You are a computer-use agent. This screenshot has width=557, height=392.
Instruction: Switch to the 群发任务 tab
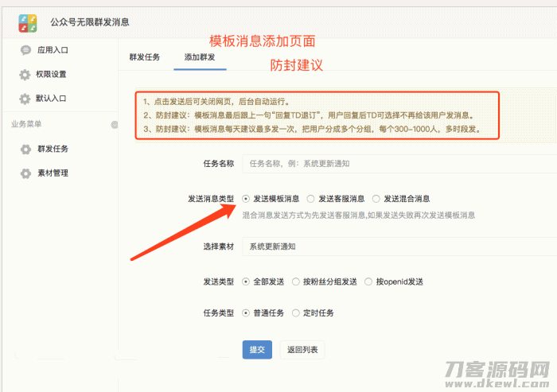pyautogui.click(x=145, y=57)
